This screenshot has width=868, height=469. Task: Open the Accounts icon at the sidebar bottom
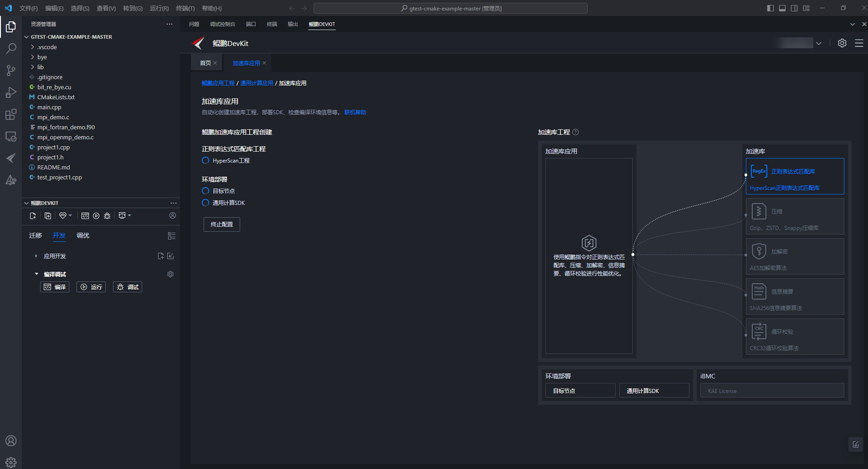(11, 441)
